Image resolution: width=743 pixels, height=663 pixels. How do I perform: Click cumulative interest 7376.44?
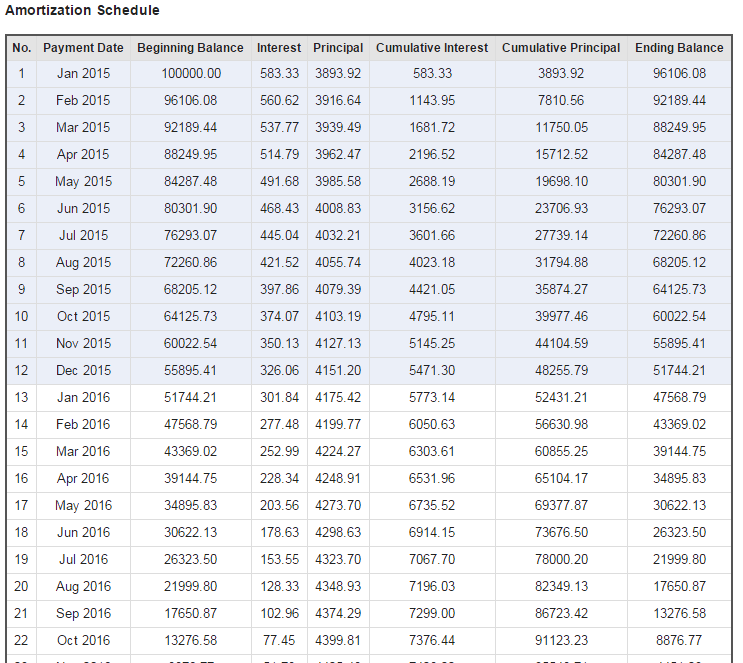(432, 641)
